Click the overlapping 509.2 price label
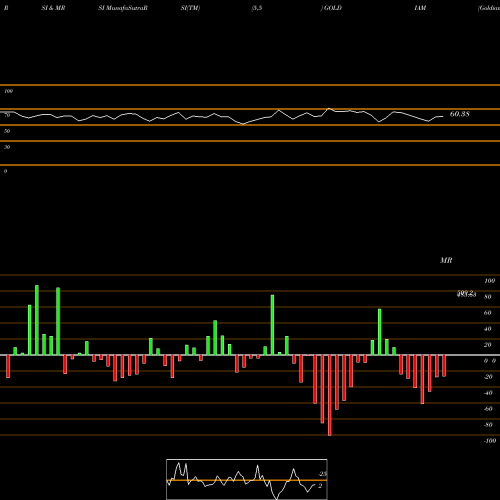 click(x=465, y=292)
